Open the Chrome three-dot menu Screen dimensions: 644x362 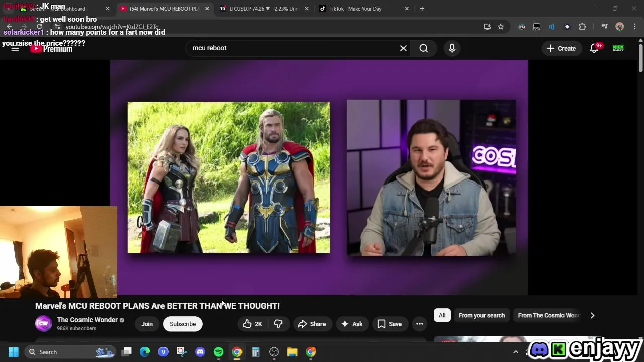(634, 27)
